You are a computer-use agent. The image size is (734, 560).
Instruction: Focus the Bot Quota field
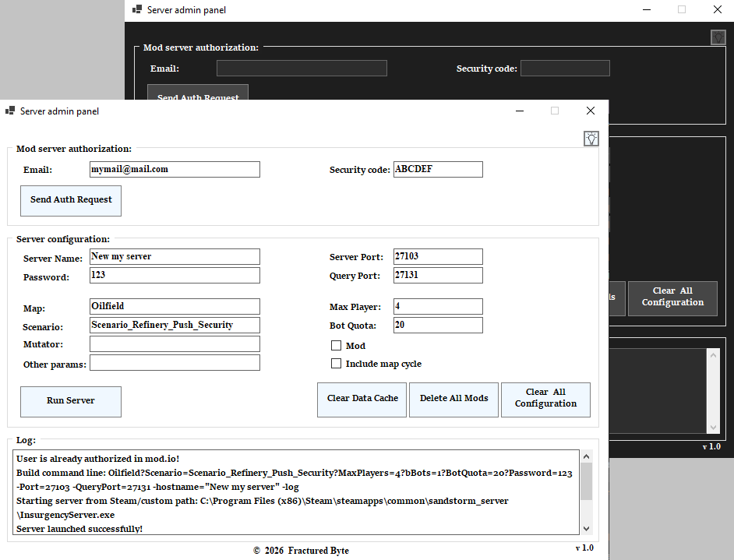tap(438, 325)
